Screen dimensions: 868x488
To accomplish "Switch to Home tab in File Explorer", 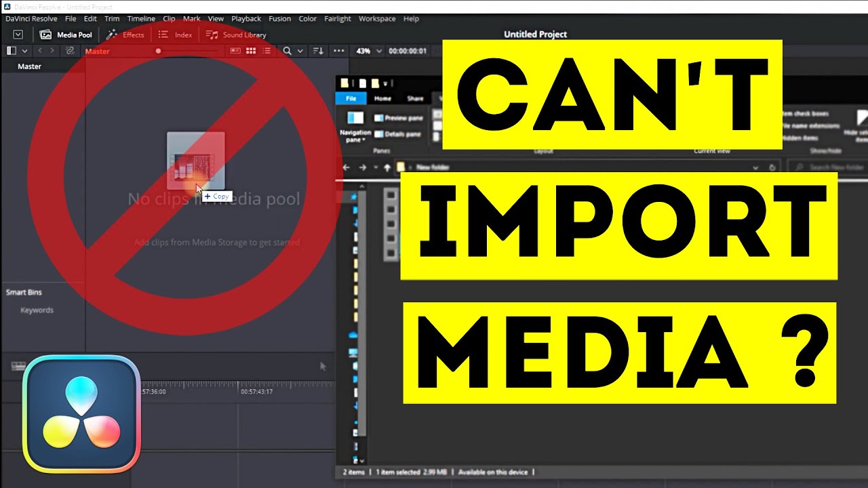I will [x=383, y=98].
